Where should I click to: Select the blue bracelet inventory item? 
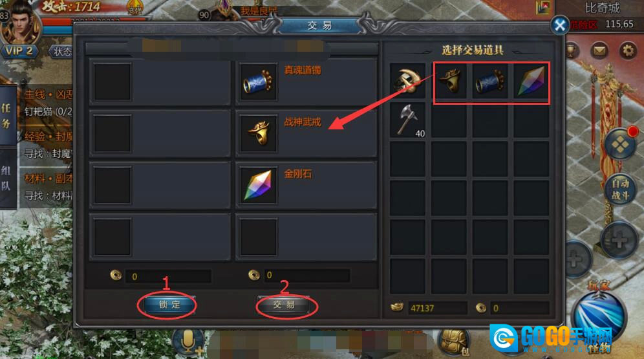point(489,81)
